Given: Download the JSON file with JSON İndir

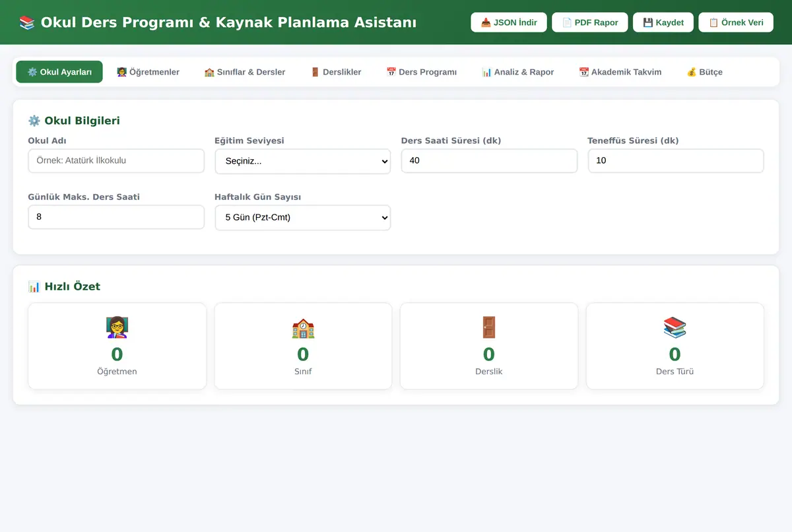Looking at the screenshot, I should (509, 22).
